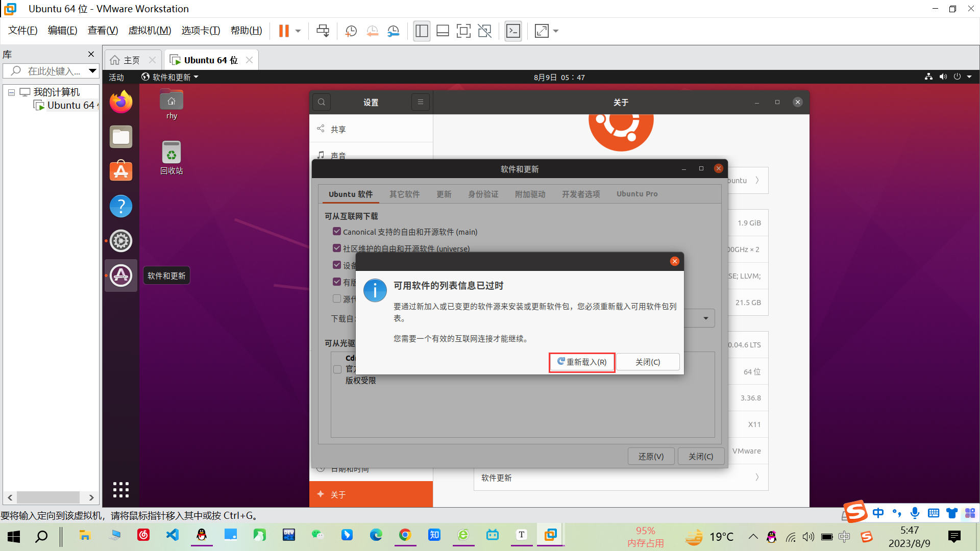The image size is (980, 551).
Task: Open the 软件更新 row in About page
Action: pos(621,478)
